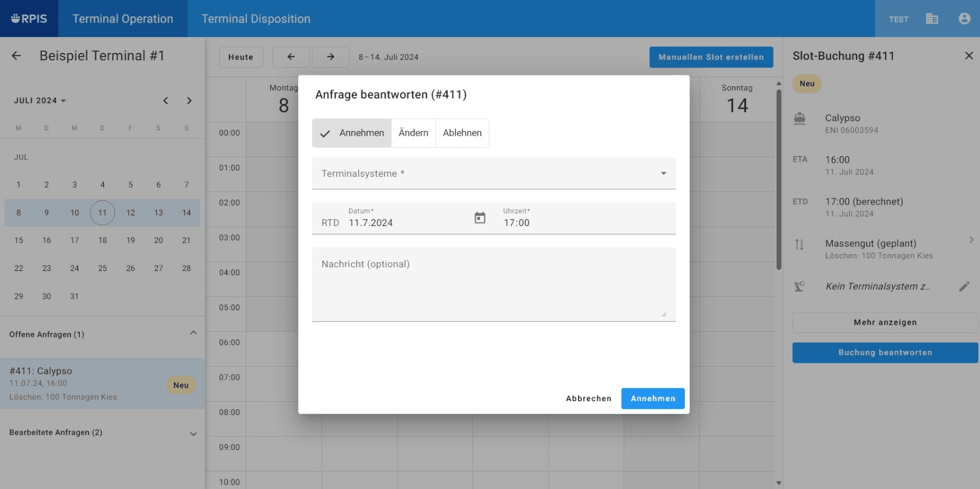Go to previous week in schedule
Viewport: 980px width, 489px height.
point(291,57)
